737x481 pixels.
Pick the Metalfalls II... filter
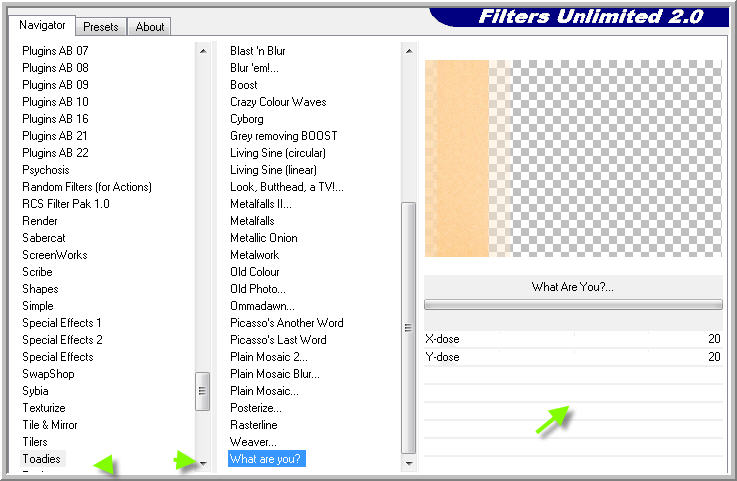tap(260, 204)
